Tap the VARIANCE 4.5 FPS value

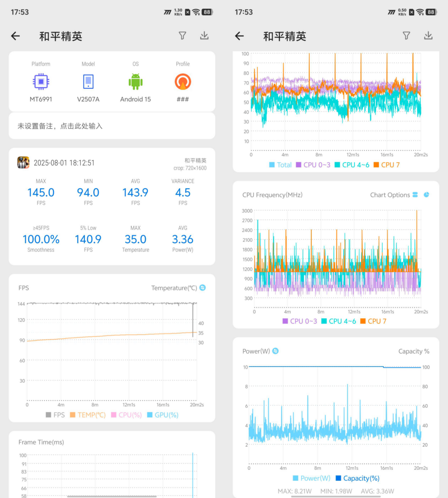(x=183, y=192)
